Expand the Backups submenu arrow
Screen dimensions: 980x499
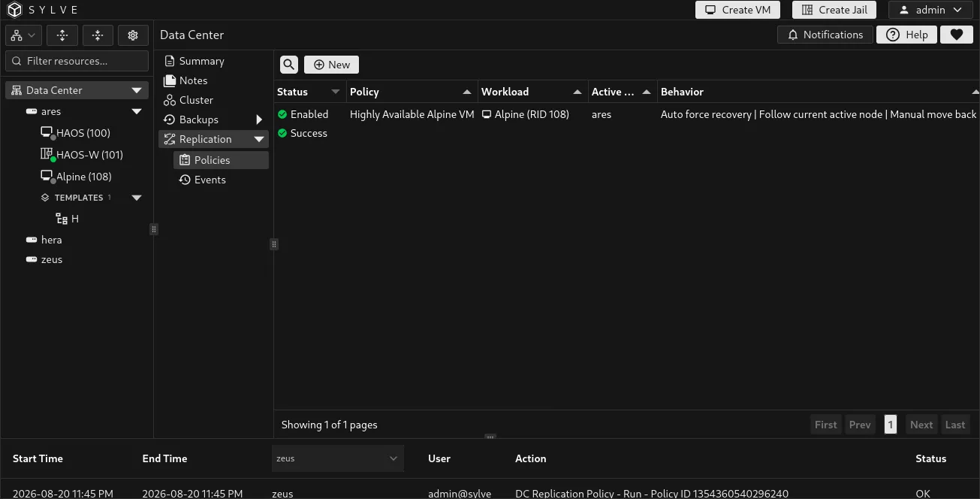[259, 119]
